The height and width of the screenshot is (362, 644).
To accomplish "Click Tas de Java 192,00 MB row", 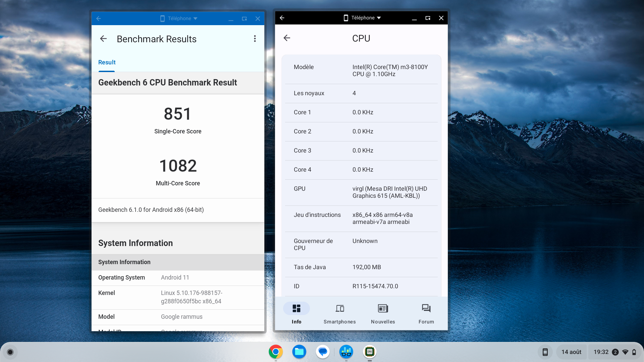I will pos(361,267).
